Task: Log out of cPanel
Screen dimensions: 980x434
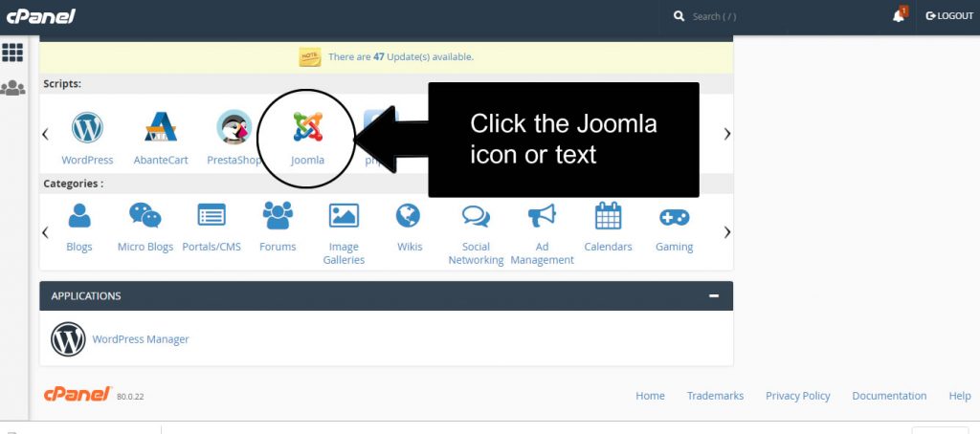Action: point(950,16)
